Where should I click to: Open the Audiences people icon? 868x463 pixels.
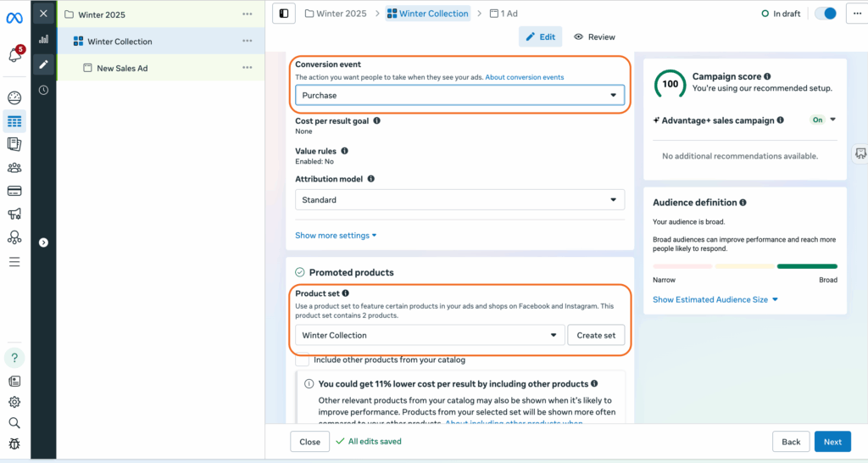[14, 168]
